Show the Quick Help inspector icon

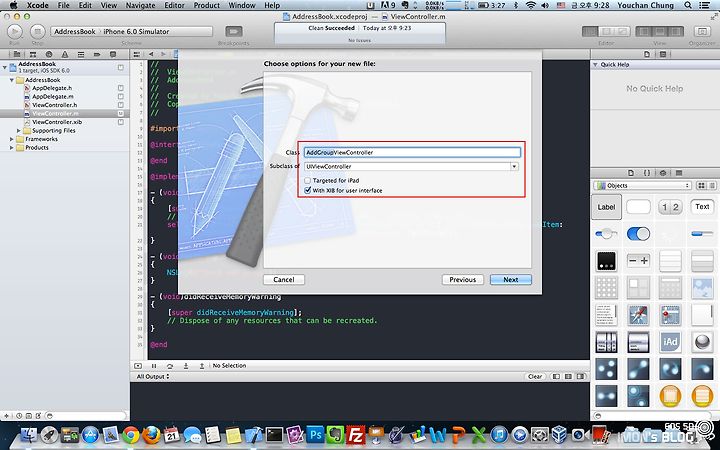point(663,54)
